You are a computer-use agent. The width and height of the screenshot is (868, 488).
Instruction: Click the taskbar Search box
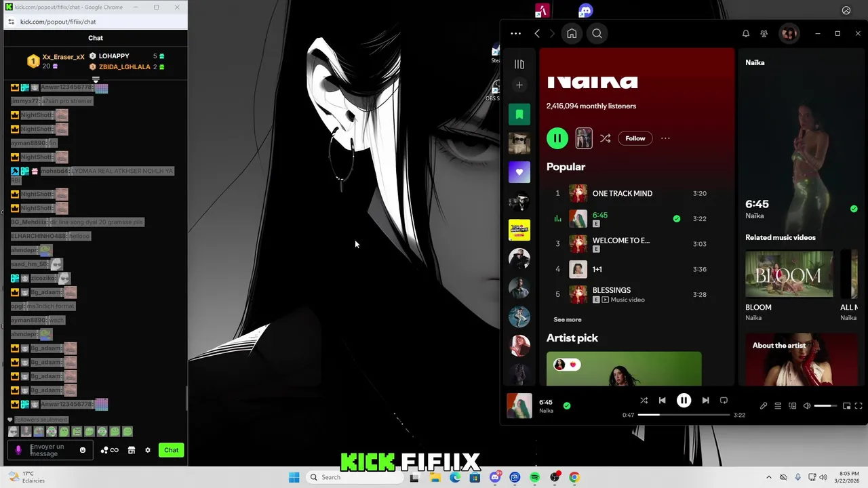(x=353, y=477)
